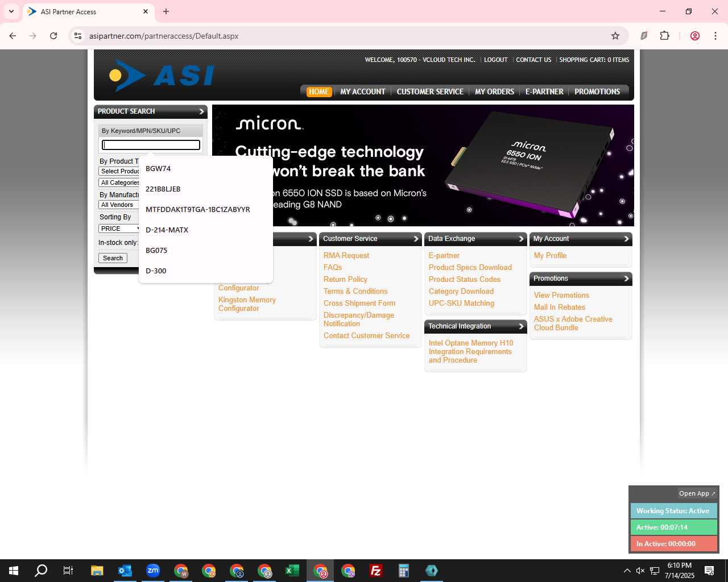728x582 pixels.
Task: Show hidden system tray icons
Action: pos(627,571)
